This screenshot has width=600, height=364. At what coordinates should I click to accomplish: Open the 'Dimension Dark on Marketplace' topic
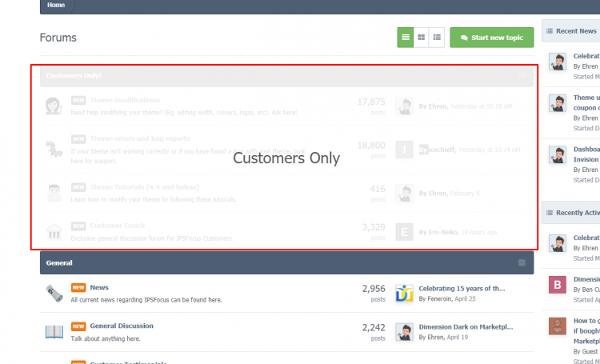click(x=466, y=326)
